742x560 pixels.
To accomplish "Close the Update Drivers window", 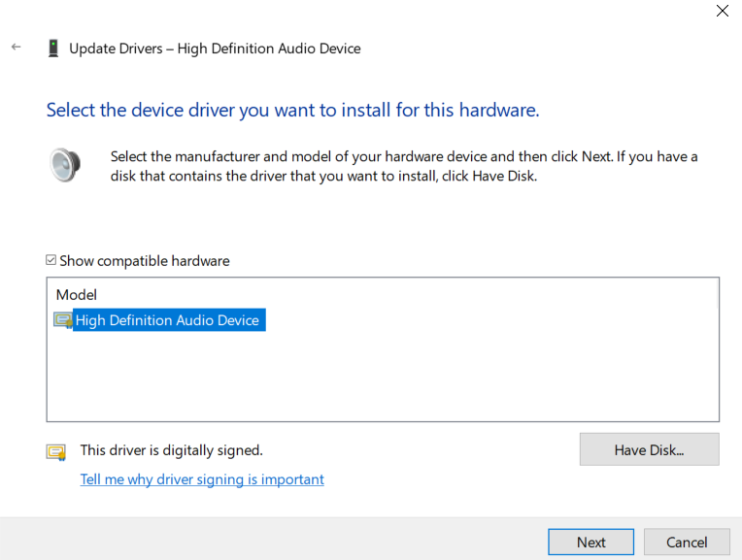I will [x=723, y=11].
